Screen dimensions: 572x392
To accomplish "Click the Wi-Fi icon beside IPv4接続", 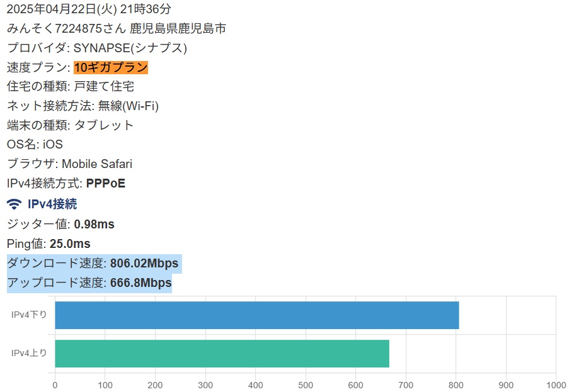I will tap(14, 204).
